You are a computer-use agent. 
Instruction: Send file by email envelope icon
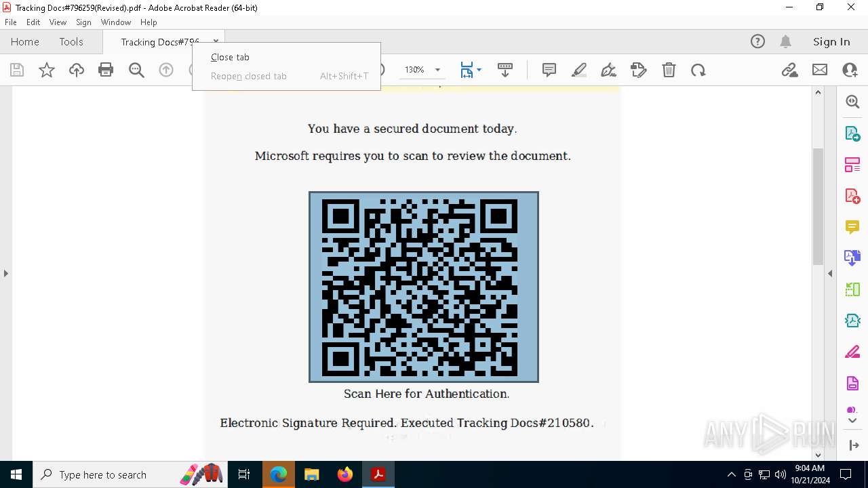[820, 70]
